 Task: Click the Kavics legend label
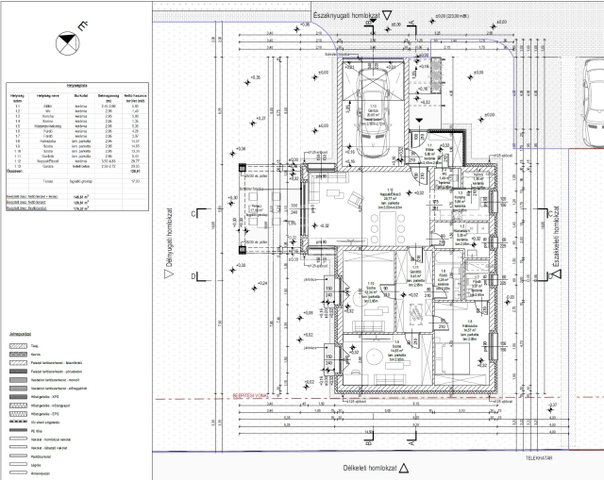coord(35,354)
